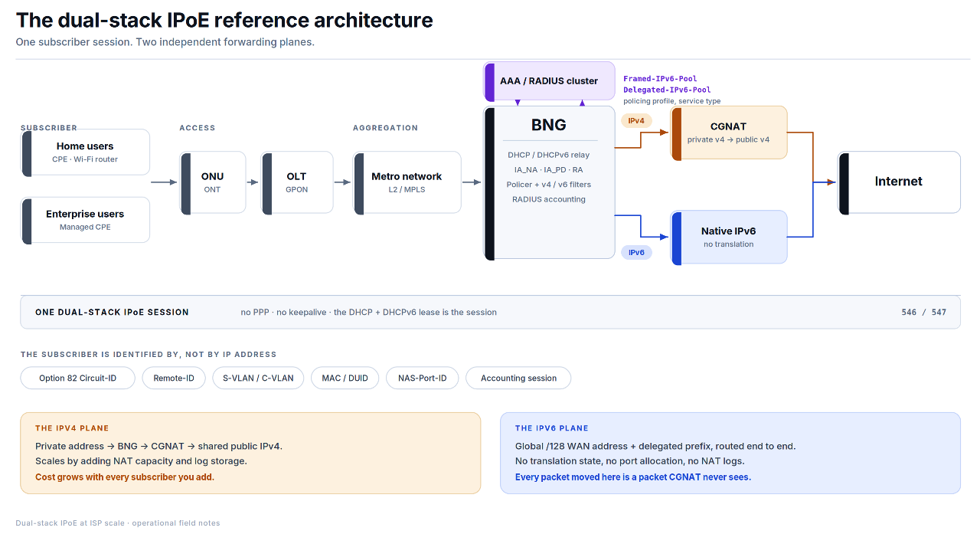This screenshot has height=534, width=980.
Task: Click the Home users subscriber box
Action: click(x=86, y=152)
